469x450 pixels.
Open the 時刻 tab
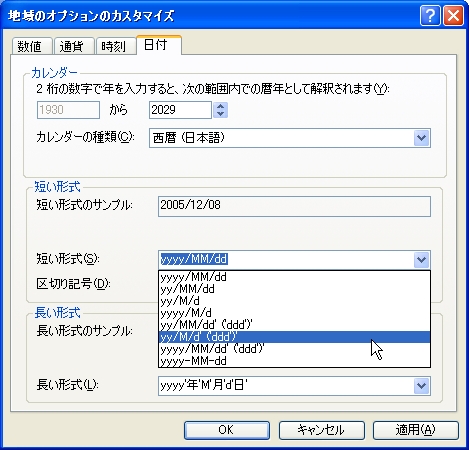116,46
